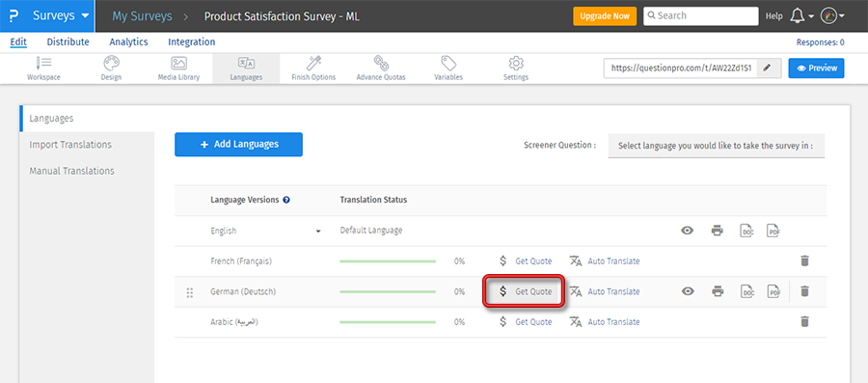The image size is (868, 383).
Task: Delete the Arabic language
Action: coord(805,321)
